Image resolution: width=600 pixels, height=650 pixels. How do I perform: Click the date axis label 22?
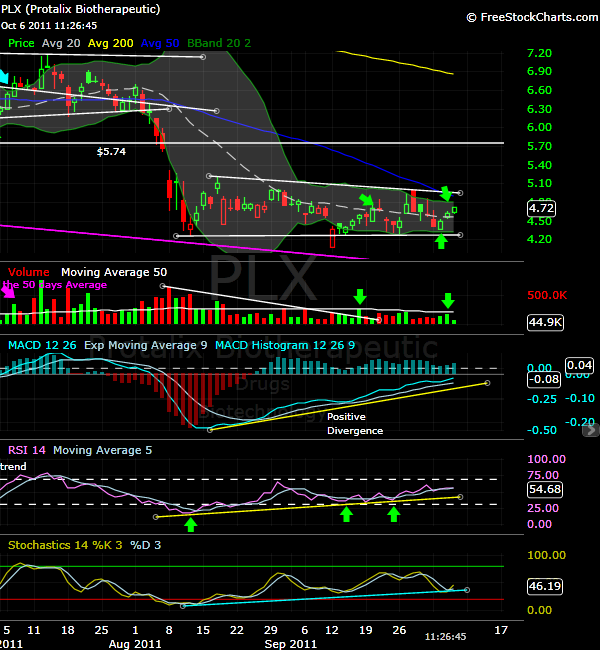pyautogui.click(x=236, y=631)
